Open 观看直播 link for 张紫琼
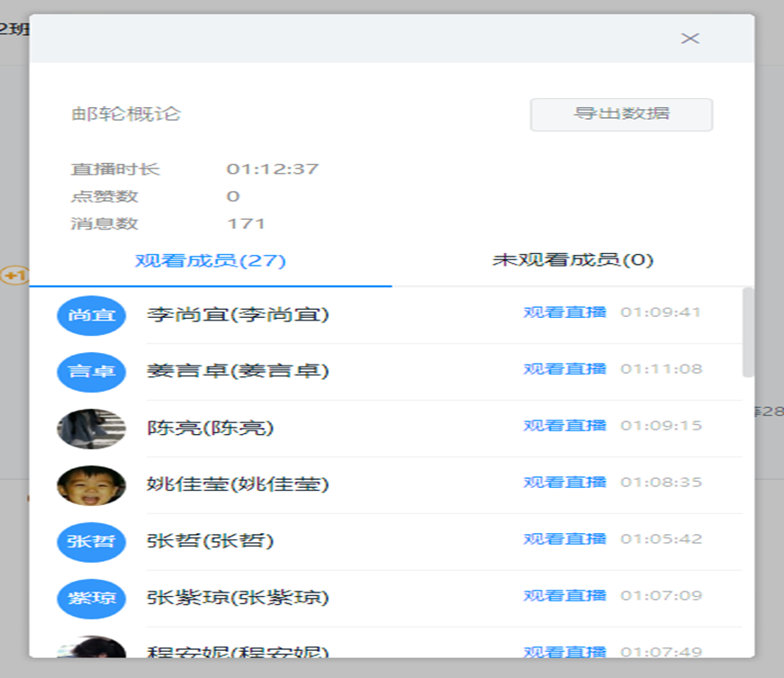 (x=564, y=596)
